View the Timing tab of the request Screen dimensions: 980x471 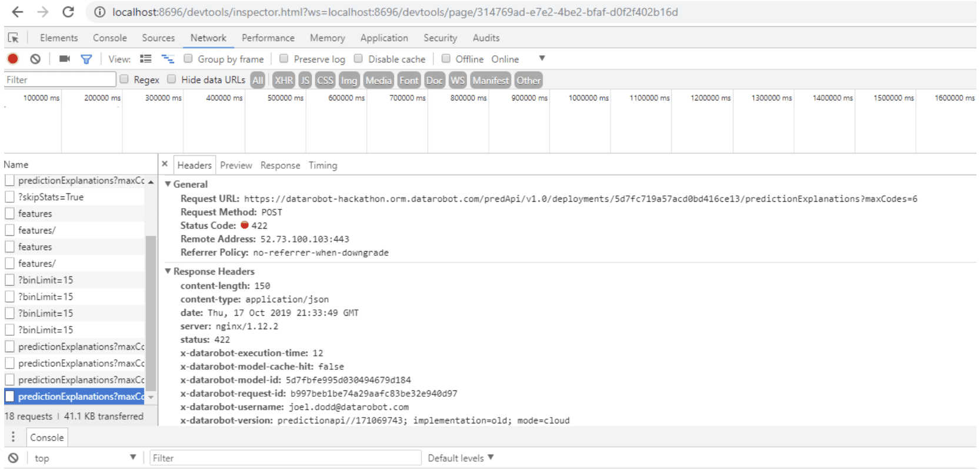pyautogui.click(x=323, y=165)
